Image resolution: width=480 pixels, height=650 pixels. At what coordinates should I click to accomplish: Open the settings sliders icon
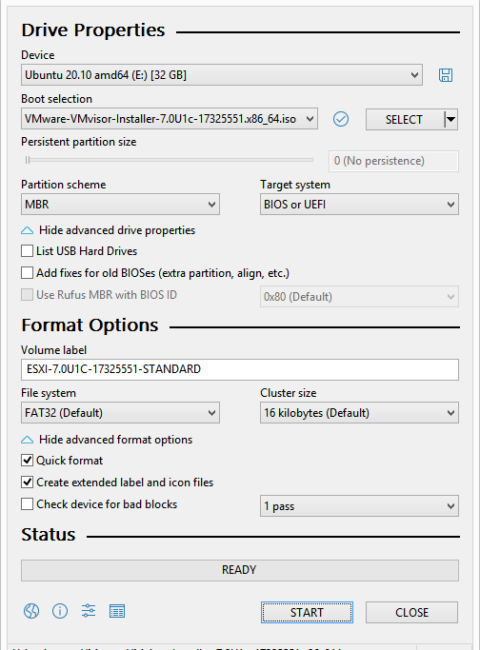(x=89, y=611)
